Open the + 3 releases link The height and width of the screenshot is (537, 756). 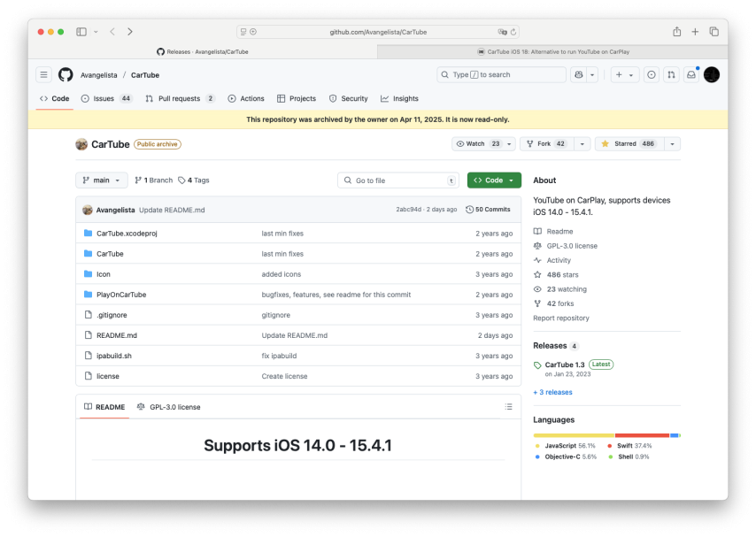pyautogui.click(x=552, y=392)
